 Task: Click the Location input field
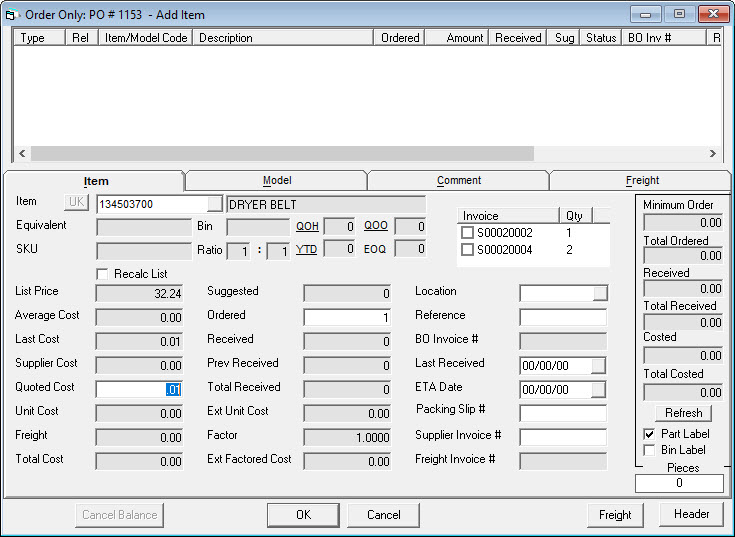[556, 293]
